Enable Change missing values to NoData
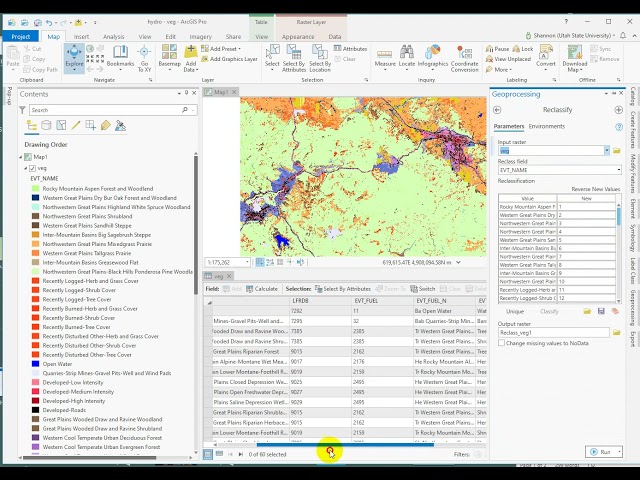Viewport: 640px width, 480px height. click(501, 343)
